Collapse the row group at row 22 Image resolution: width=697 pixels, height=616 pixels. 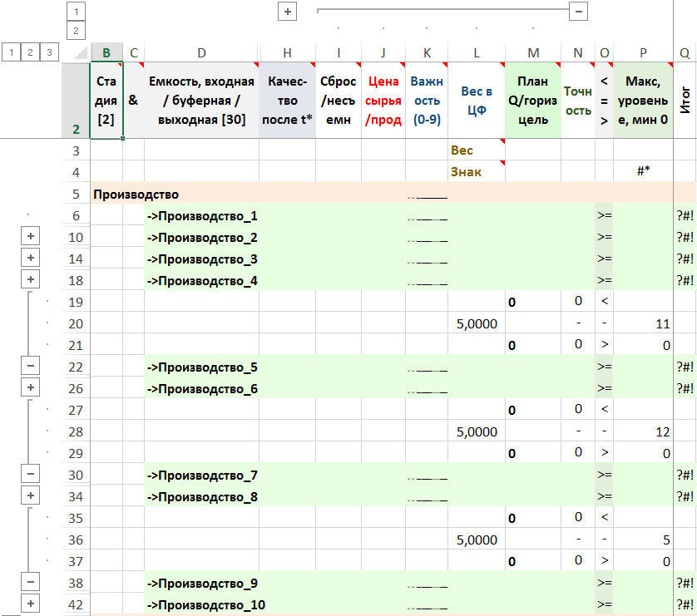click(x=31, y=367)
